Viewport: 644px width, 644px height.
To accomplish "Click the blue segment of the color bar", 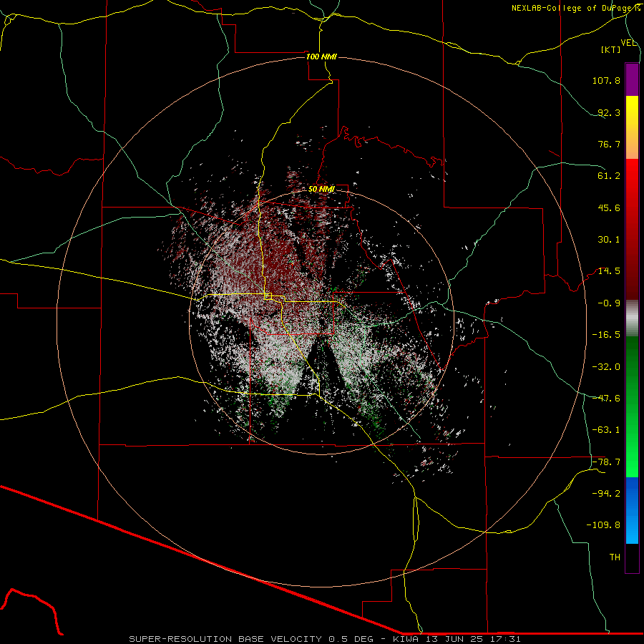I will pos(632,510).
